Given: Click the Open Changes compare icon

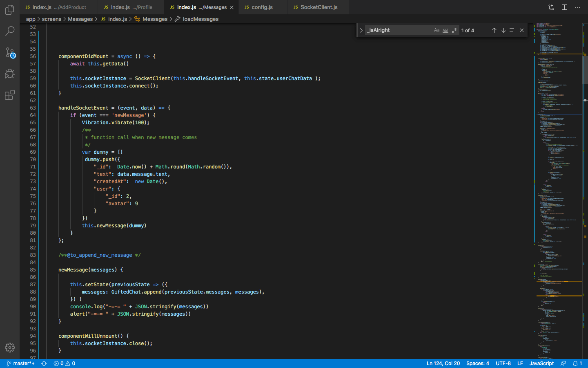Looking at the screenshot, I should point(551,7).
